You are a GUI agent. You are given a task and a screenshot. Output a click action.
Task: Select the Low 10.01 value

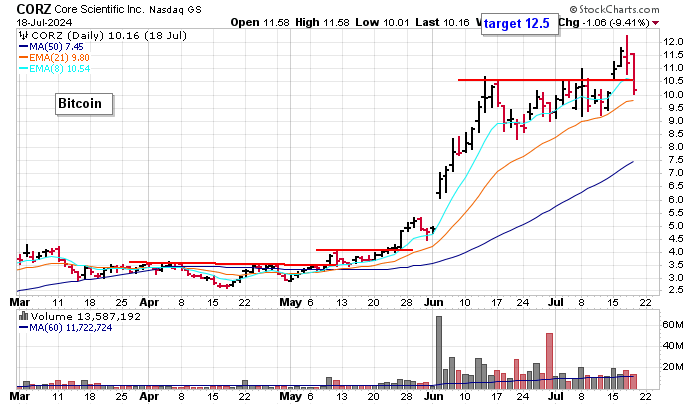click(x=382, y=22)
